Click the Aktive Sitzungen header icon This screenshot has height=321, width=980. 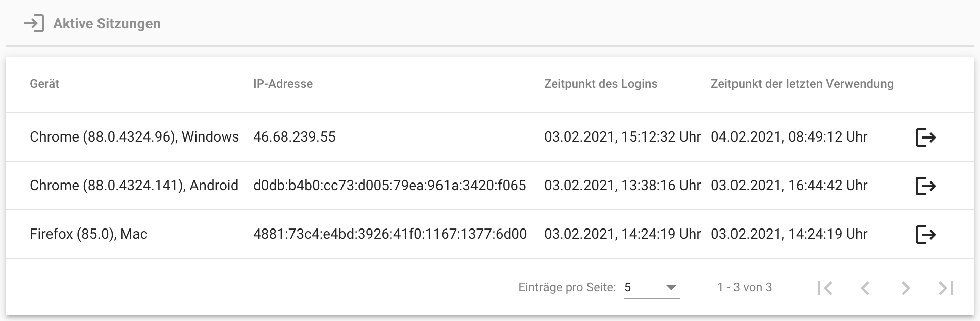click(34, 24)
